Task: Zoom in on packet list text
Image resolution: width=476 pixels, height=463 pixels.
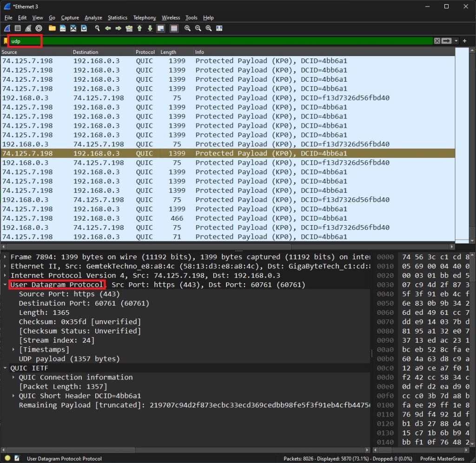Action: click(x=187, y=28)
